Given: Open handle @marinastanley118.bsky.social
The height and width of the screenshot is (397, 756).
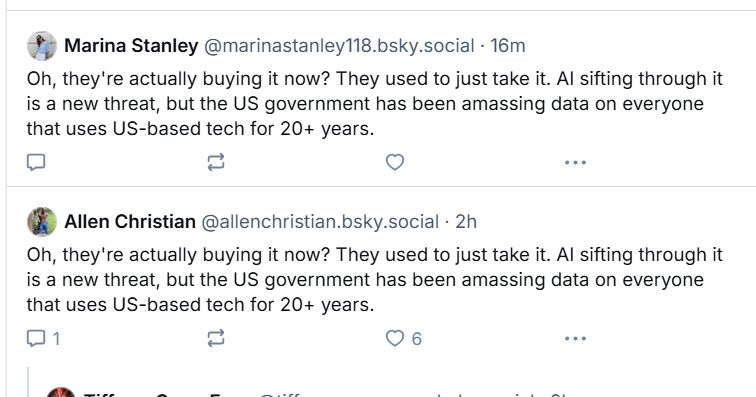Looking at the screenshot, I should click(x=339, y=46).
